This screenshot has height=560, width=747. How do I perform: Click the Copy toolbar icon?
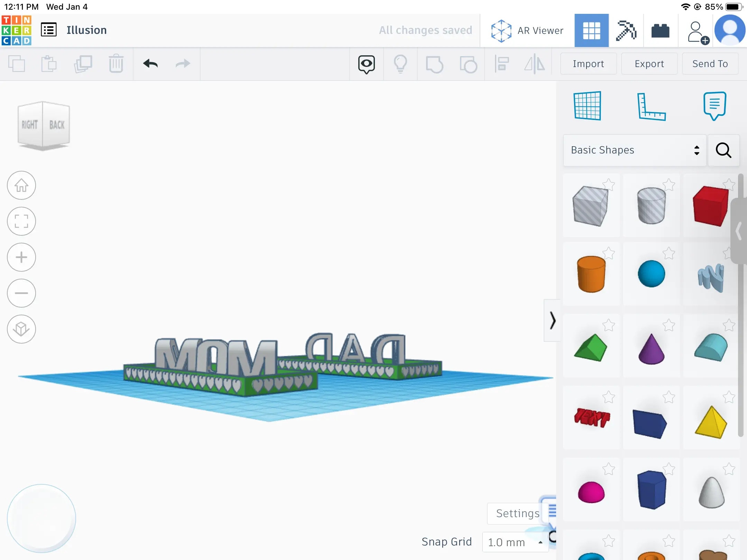point(17,64)
